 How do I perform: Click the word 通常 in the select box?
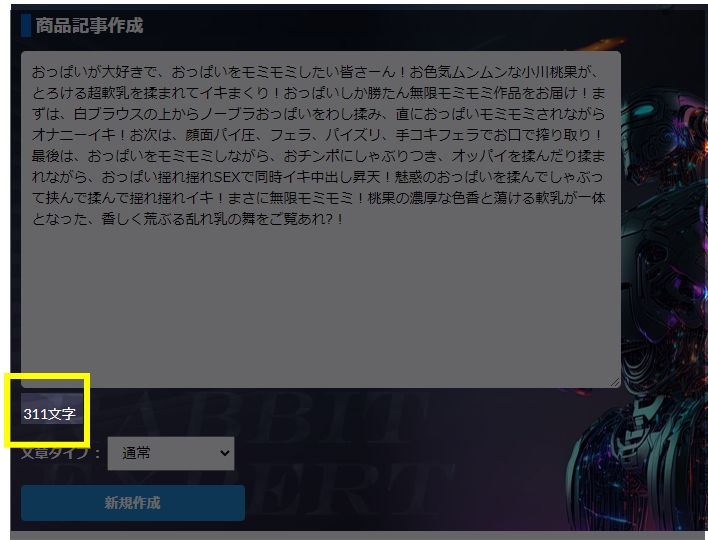pyautogui.click(x=136, y=453)
